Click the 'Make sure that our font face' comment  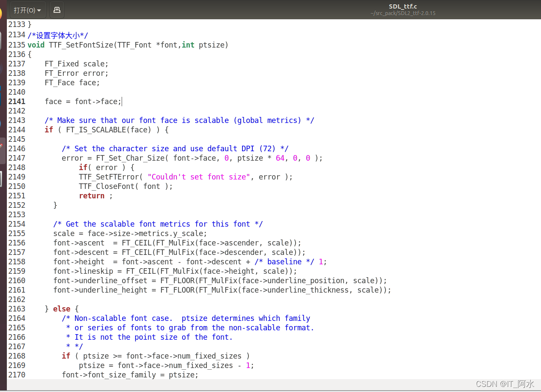(x=179, y=120)
